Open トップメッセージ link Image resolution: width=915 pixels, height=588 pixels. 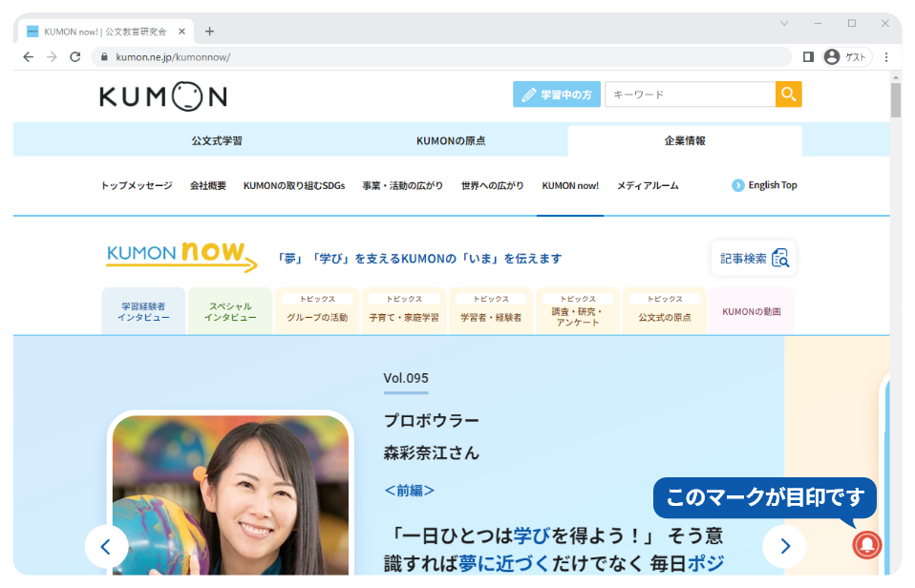[137, 185]
